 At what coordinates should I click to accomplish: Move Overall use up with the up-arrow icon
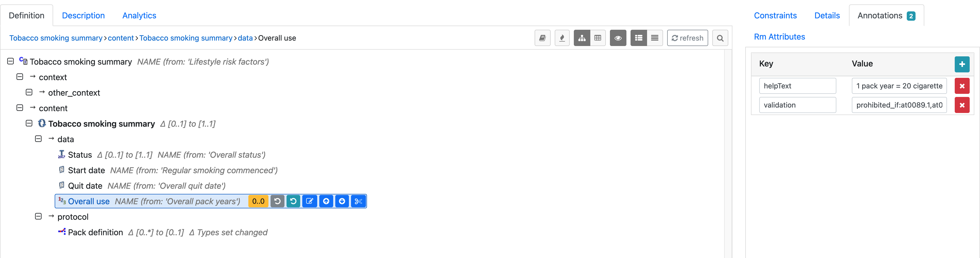[x=326, y=201]
